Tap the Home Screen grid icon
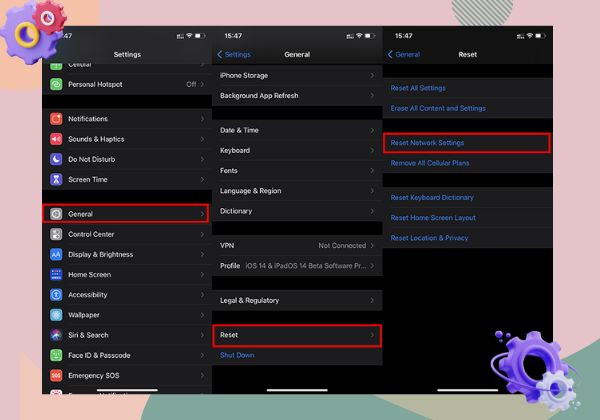This screenshot has width=600, height=420. pyautogui.click(x=56, y=275)
